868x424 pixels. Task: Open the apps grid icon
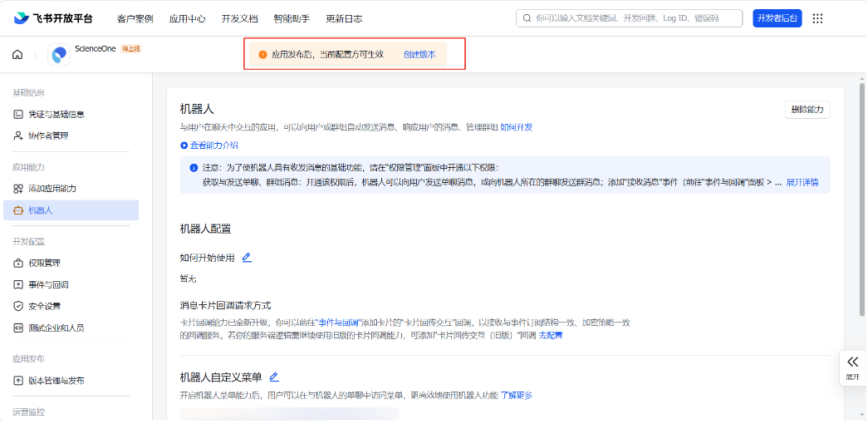817,18
